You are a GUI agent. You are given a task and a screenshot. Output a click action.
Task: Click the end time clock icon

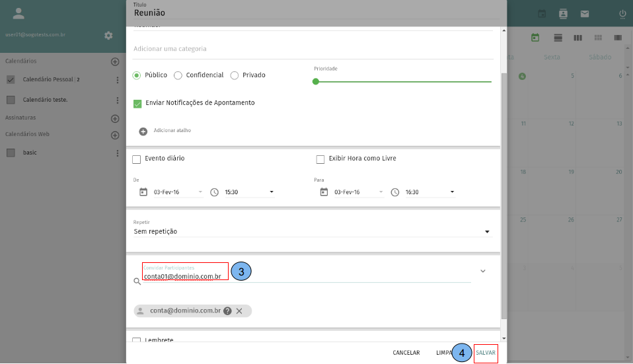pyautogui.click(x=395, y=192)
